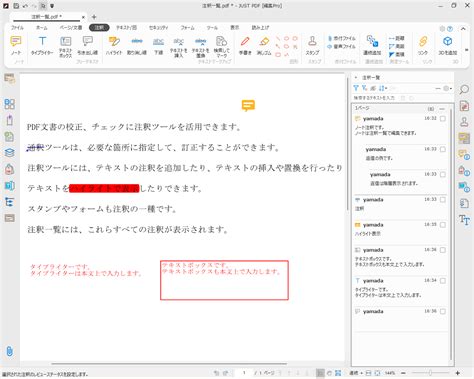474x379 pixels.
Task: Select the テキストを挿入 insert text tool
Action: tap(179, 47)
